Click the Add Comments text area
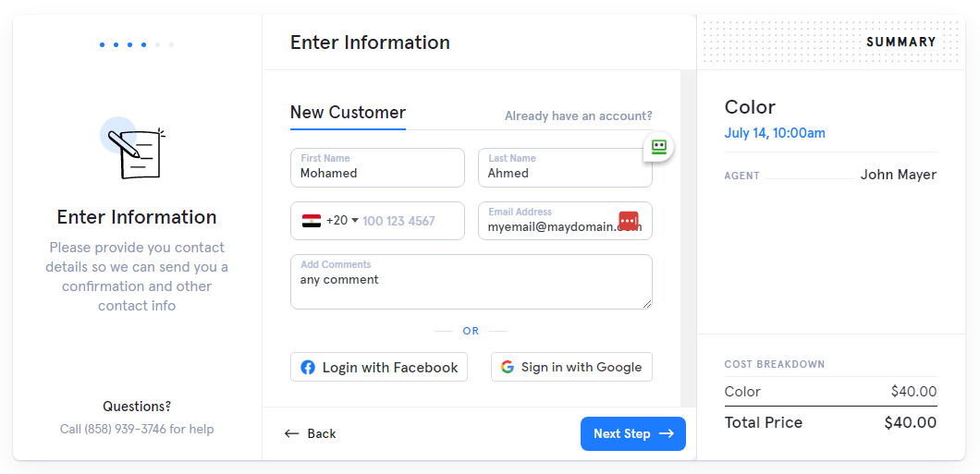980x474 pixels. (471, 286)
